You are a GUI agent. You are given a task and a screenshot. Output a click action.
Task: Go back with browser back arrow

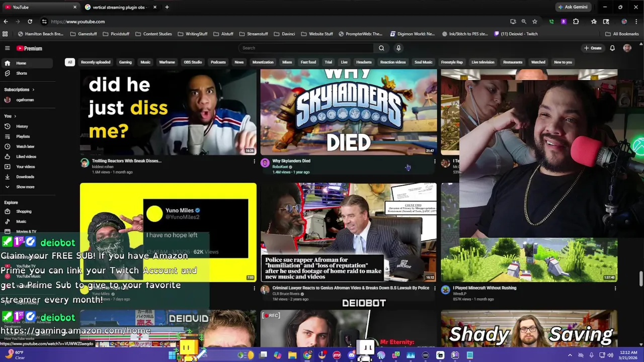click(6, 22)
